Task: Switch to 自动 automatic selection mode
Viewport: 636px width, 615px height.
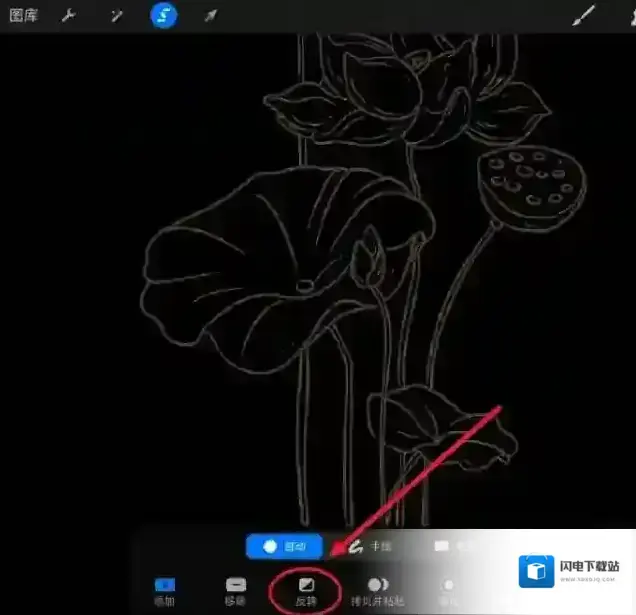Action: [x=285, y=546]
